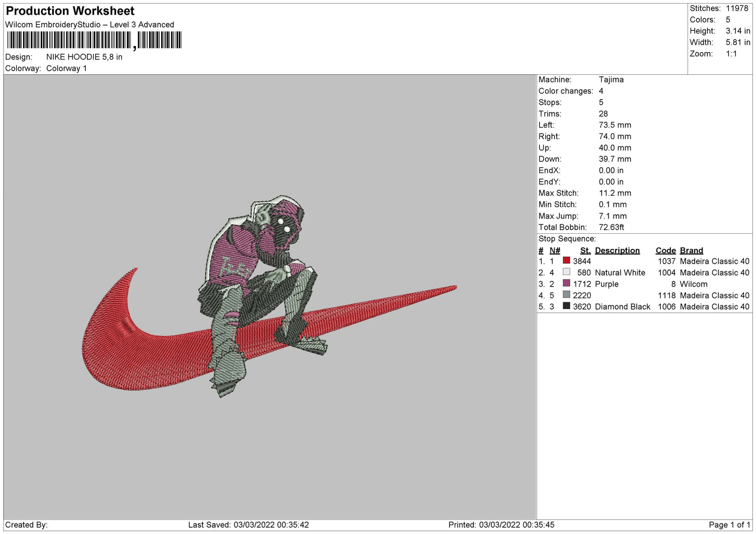The image size is (756, 534).
Task: Click the NIKE HOODIE 5,8 in design name
Action: click(x=84, y=57)
